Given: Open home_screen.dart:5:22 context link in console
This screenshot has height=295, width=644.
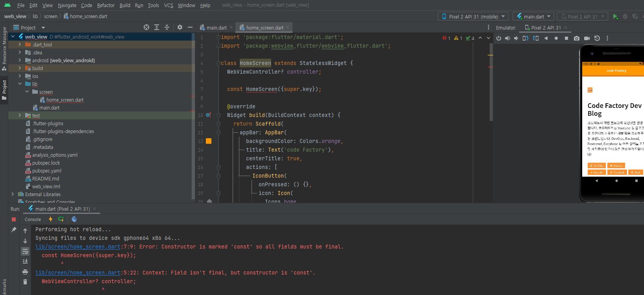Looking at the screenshot, I should point(78,273).
